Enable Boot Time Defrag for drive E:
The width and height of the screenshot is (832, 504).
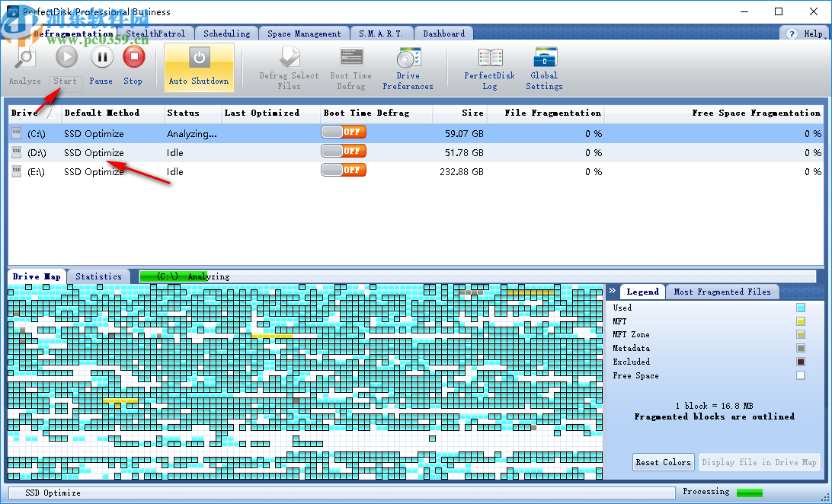point(343,169)
